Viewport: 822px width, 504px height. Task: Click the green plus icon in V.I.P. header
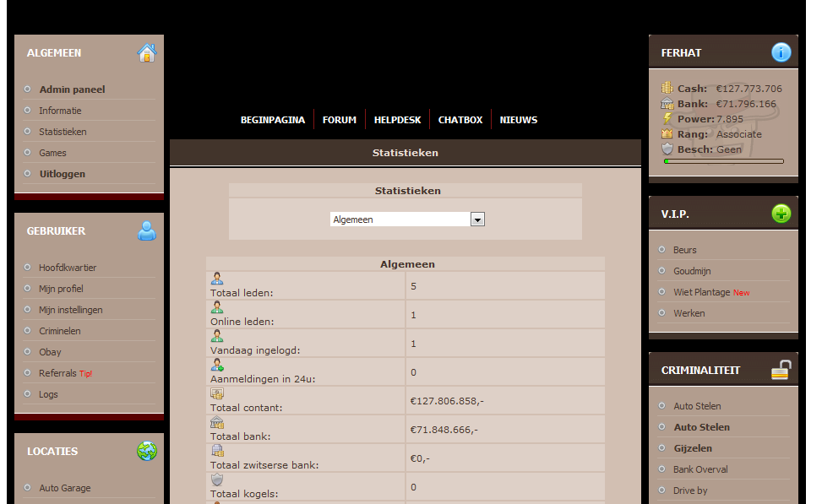click(x=781, y=214)
